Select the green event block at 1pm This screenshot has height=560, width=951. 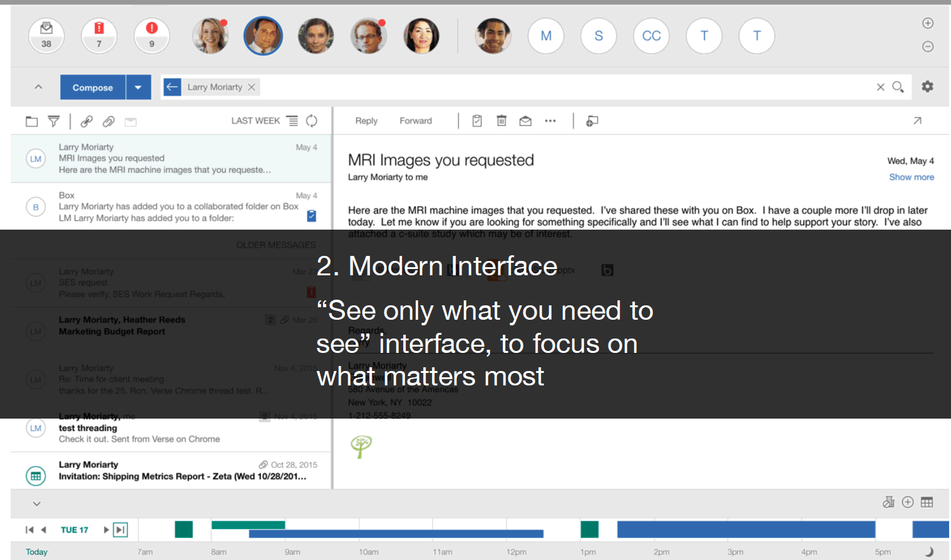point(589,529)
